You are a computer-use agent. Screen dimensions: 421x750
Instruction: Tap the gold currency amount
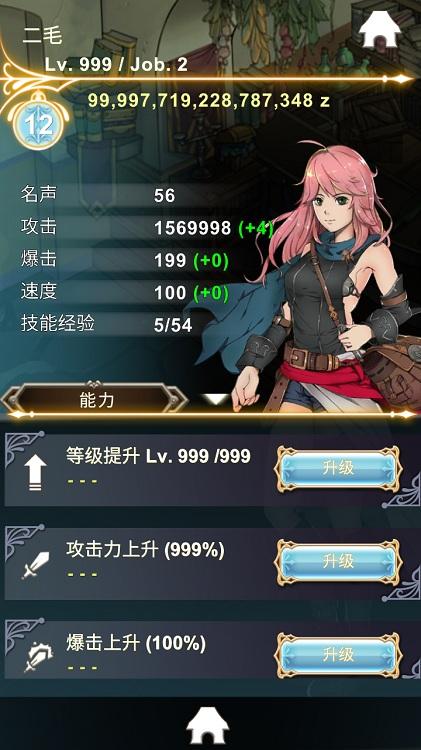click(209, 101)
